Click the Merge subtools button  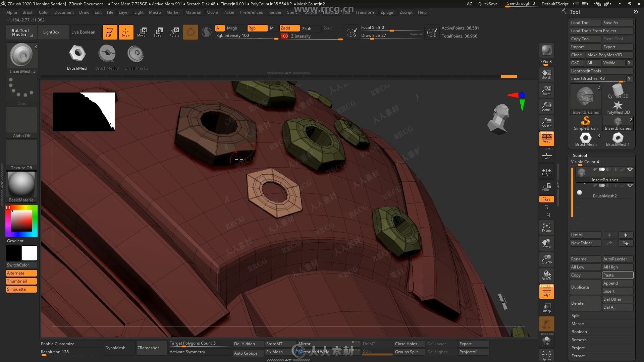coord(577,323)
